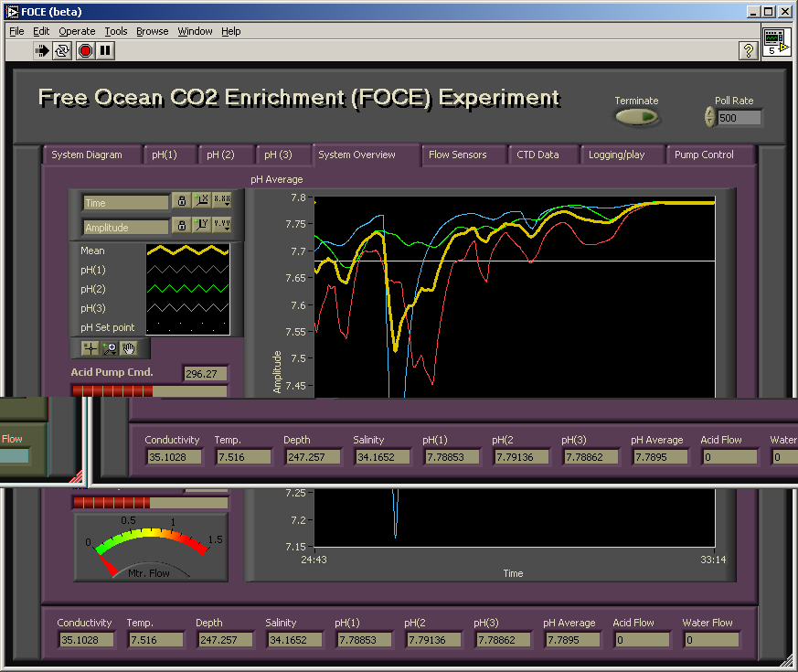Toggle the Time axis scale lock
Image resolution: width=798 pixels, height=672 pixels.
point(182,200)
